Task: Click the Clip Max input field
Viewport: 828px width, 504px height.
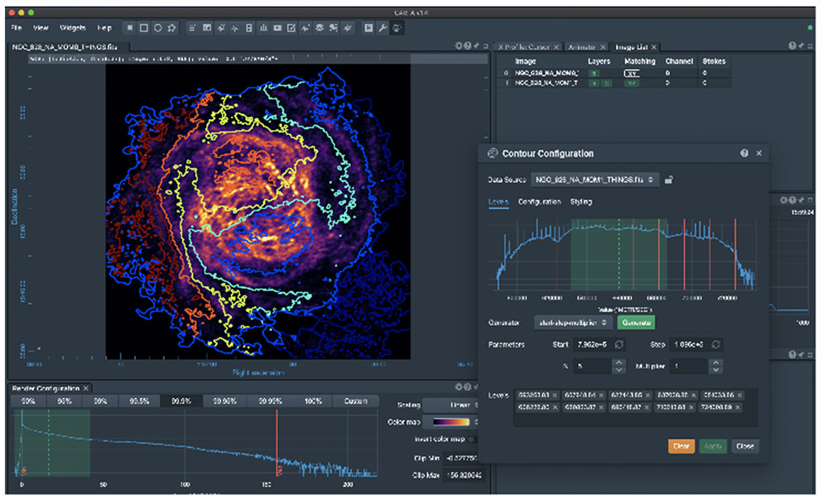Action: point(464,475)
